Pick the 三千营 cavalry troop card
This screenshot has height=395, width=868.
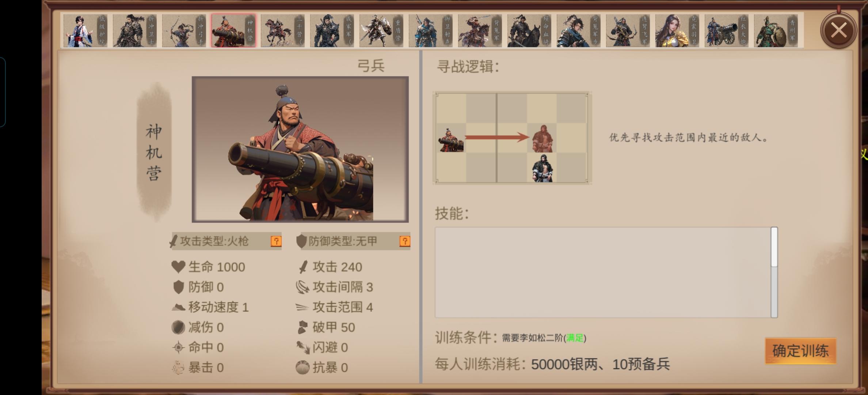point(282,31)
